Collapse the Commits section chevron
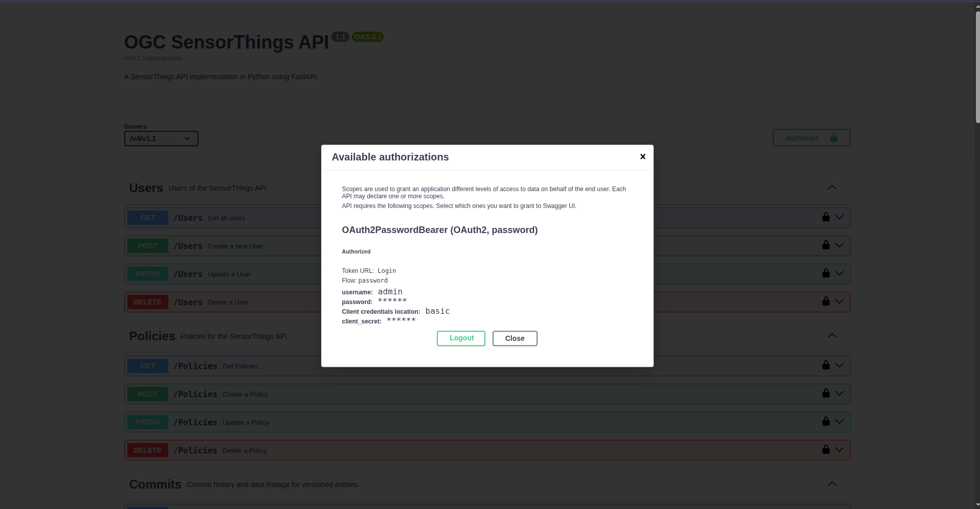The image size is (980, 509). (832, 484)
